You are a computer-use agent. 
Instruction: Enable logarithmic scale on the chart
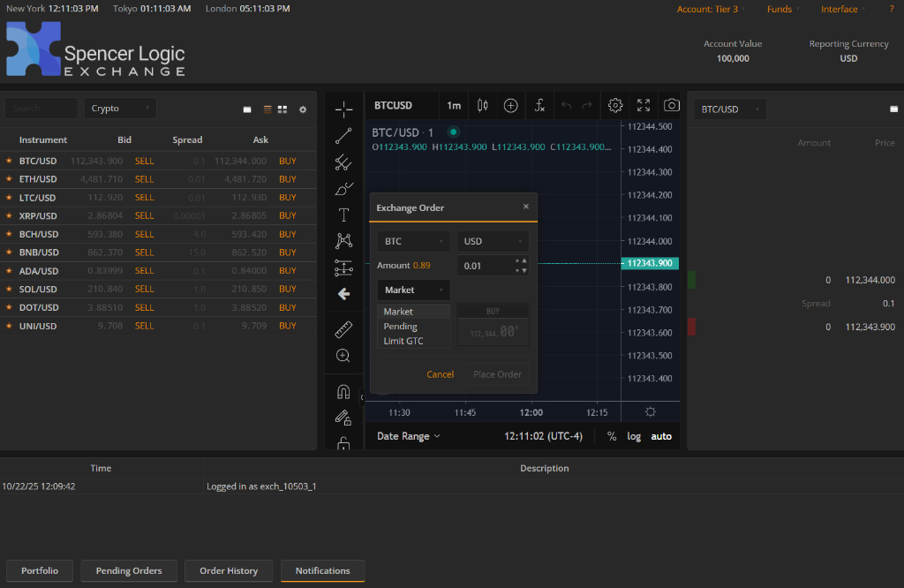634,435
